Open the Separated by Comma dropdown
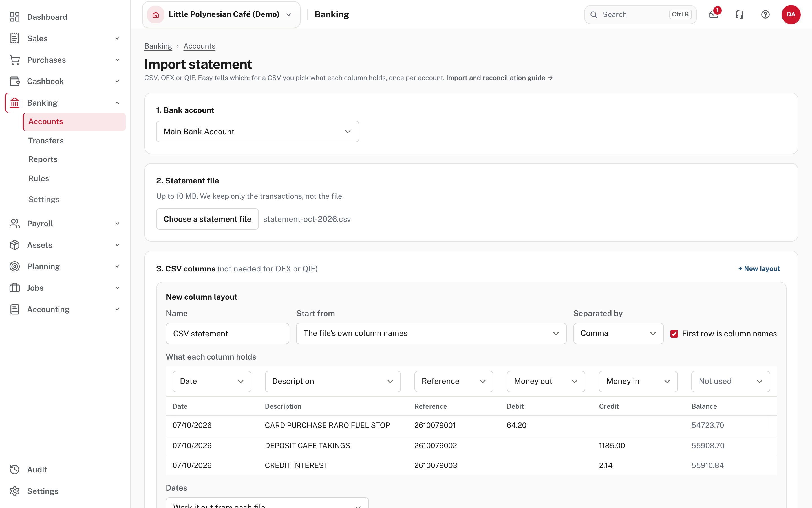 tap(618, 333)
